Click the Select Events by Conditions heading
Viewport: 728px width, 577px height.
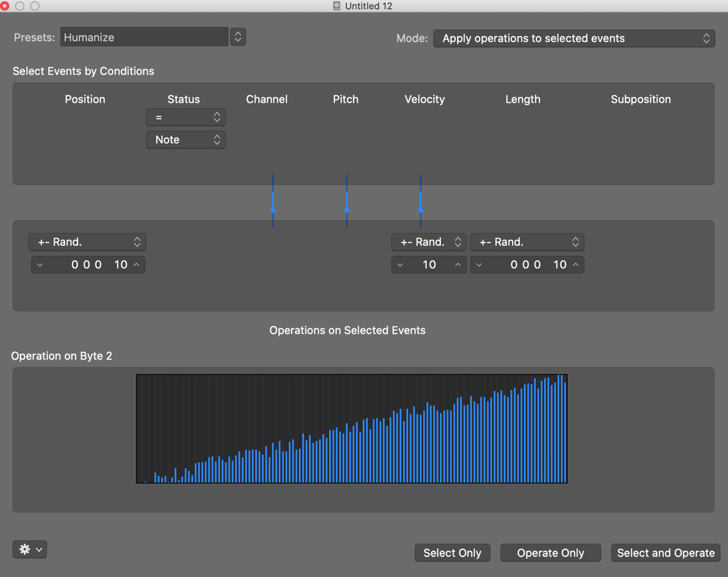(83, 71)
